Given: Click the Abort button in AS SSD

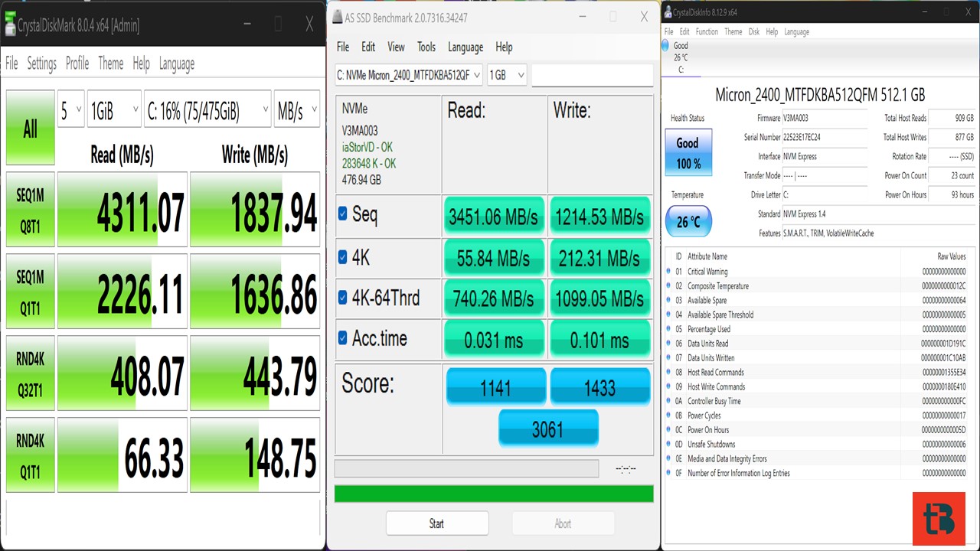Looking at the screenshot, I should coord(563,523).
